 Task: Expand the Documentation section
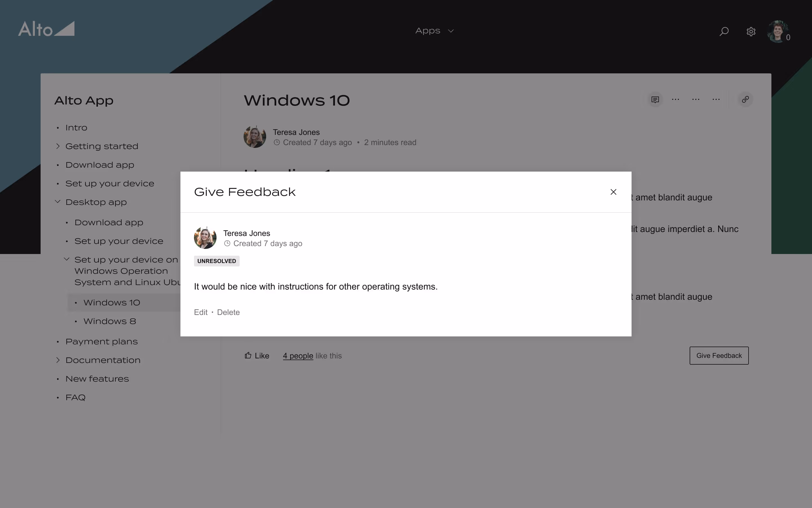[x=58, y=360]
